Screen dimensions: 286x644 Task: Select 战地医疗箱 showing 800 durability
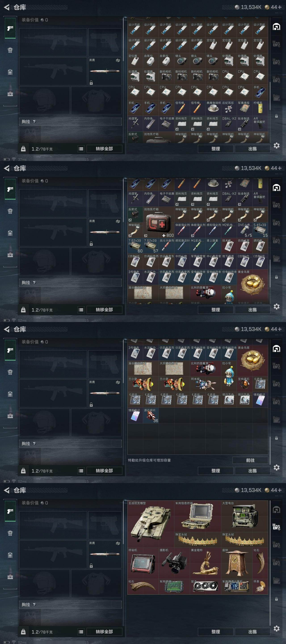(x=159, y=222)
